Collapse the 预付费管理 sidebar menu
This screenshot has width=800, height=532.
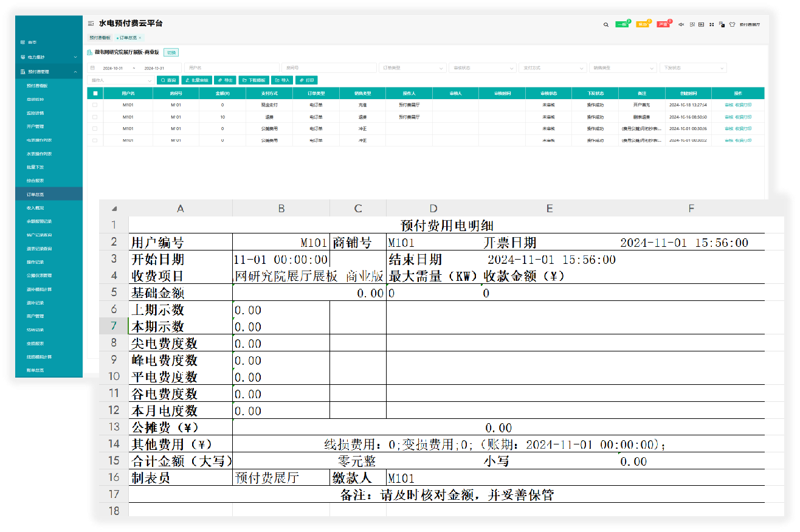[x=49, y=72]
